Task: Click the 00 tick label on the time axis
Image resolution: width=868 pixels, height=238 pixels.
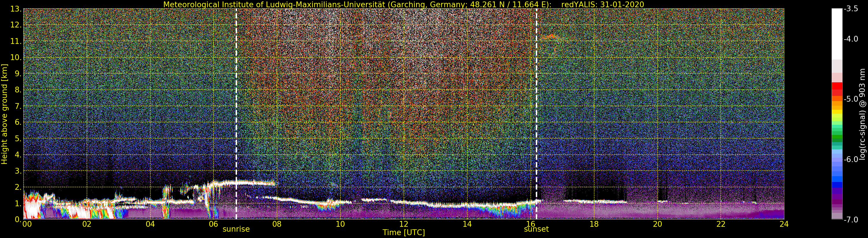Action: coord(27,224)
